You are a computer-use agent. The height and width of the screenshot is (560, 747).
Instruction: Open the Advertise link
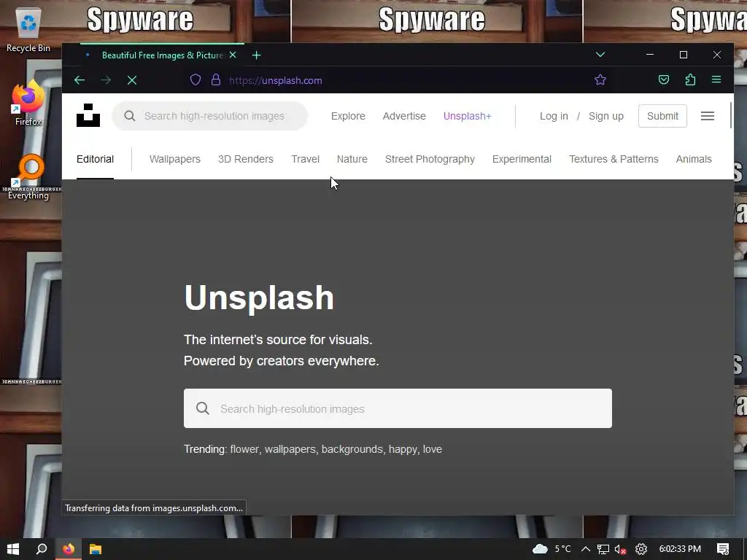(404, 116)
